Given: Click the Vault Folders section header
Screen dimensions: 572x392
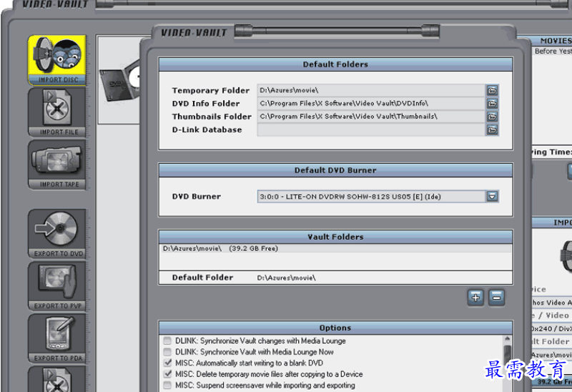Looking at the screenshot, I should tap(335, 237).
